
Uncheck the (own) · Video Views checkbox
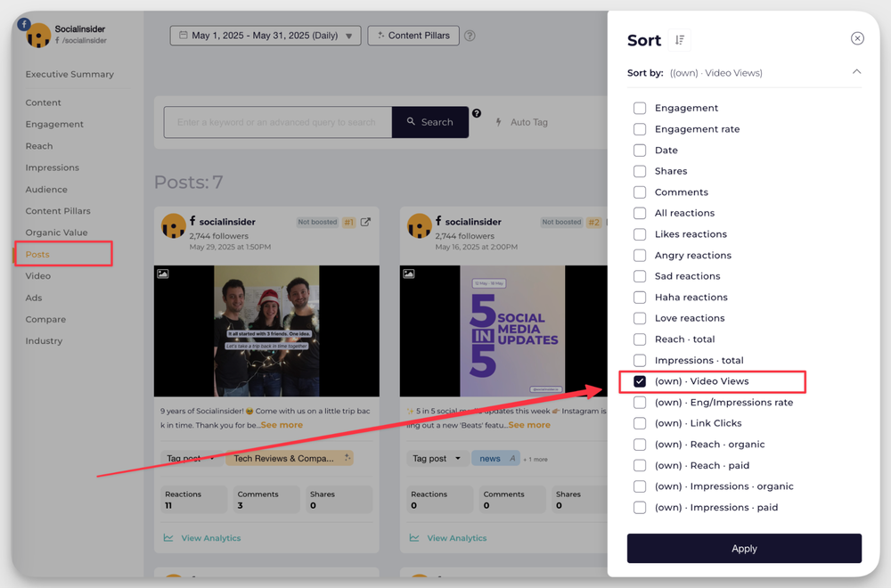coord(640,381)
